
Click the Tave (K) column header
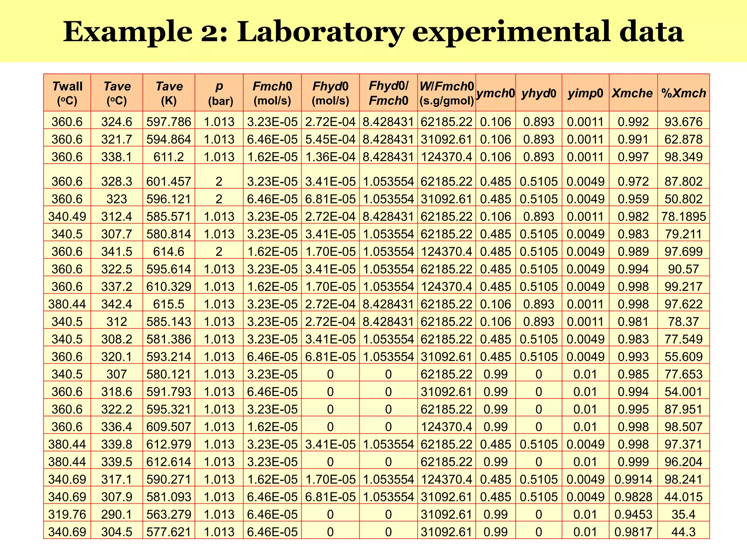pyautogui.click(x=169, y=93)
